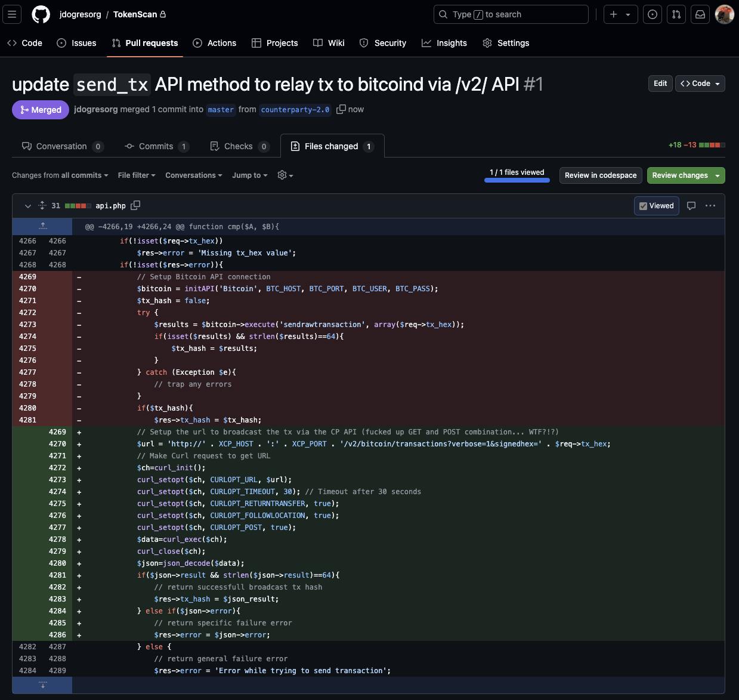Open the File filter dropdown
Viewport: 739px width, 700px height.
click(x=137, y=175)
